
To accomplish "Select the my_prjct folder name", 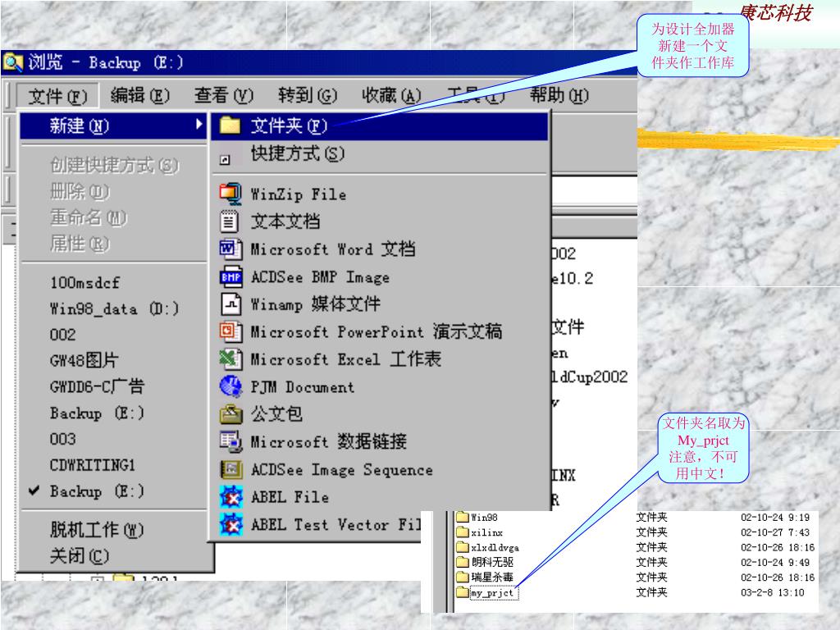I will click(492, 593).
